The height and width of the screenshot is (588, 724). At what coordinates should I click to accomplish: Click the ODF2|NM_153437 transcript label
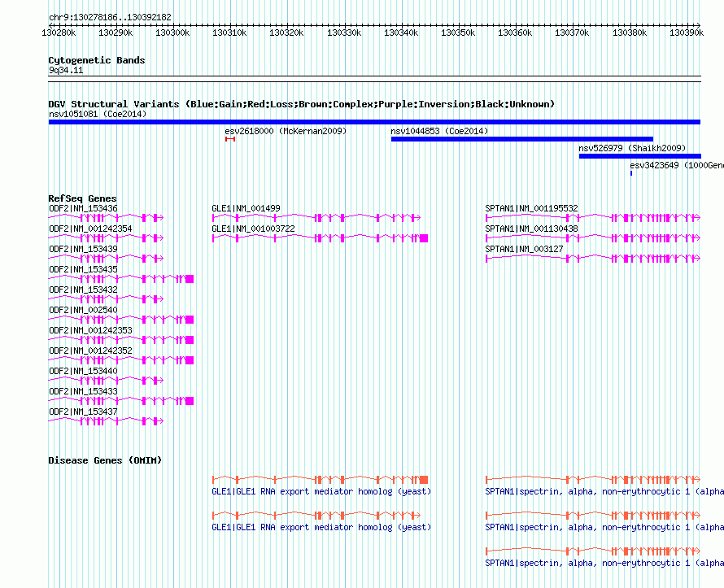pyautogui.click(x=83, y=412)
